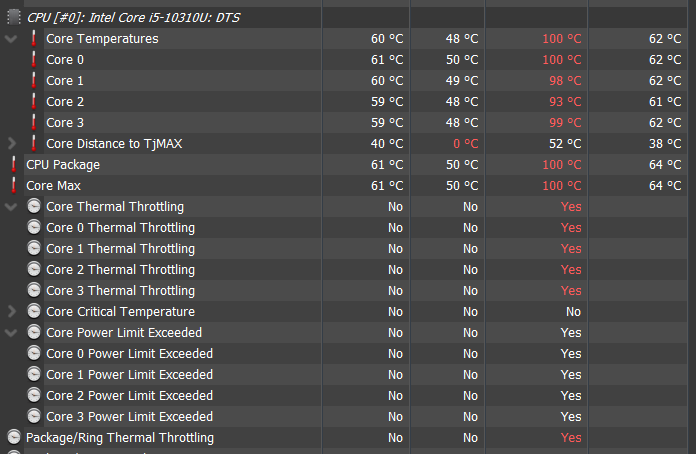The image size is (696, 454).
Task: Select the Core Thermal Throttling label
Action: tap(115, 206)
